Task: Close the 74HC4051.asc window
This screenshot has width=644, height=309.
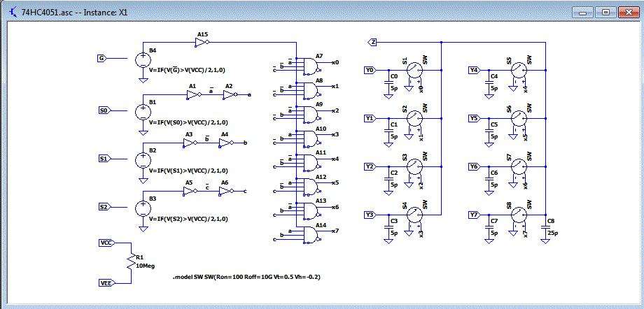Action: pos(629,13)
